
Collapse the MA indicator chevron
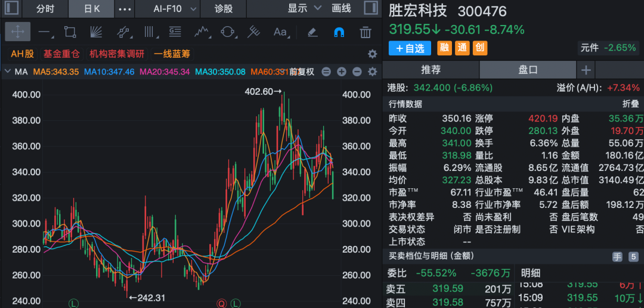point(7,71)
